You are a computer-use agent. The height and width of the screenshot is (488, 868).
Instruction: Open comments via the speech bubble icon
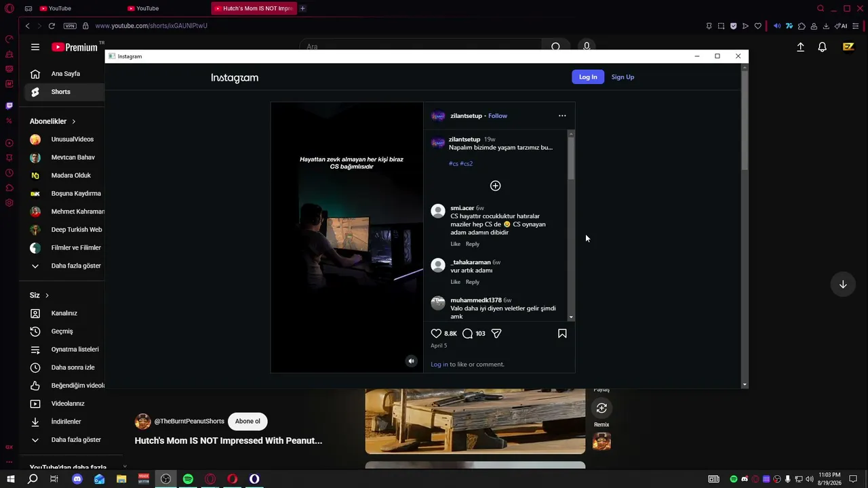coord(467,333)
